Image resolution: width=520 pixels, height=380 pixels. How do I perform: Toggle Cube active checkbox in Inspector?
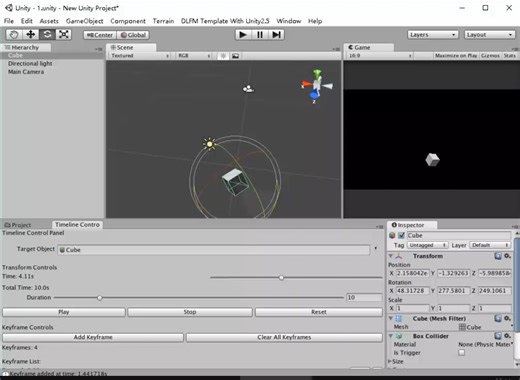coord(402,235)
